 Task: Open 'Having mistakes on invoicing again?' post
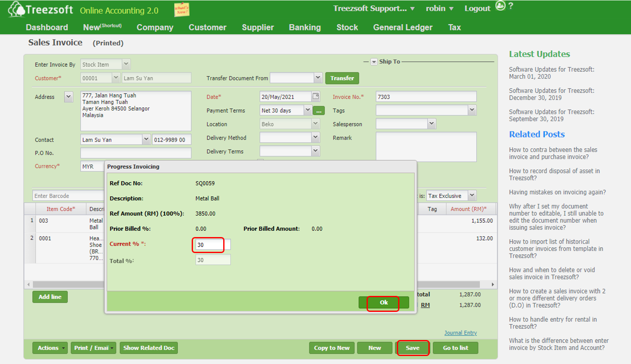pos(557,192)
